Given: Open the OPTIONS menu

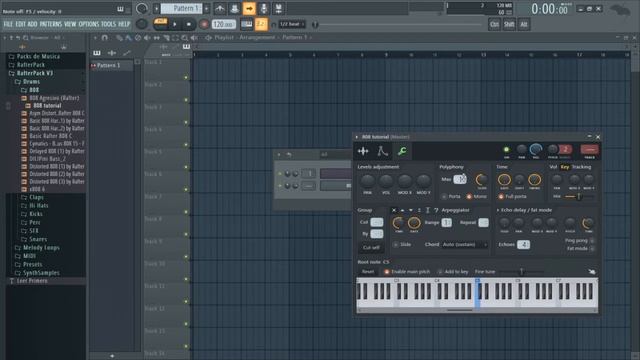Looking at the screenshot, I should (x=89, y=24).
